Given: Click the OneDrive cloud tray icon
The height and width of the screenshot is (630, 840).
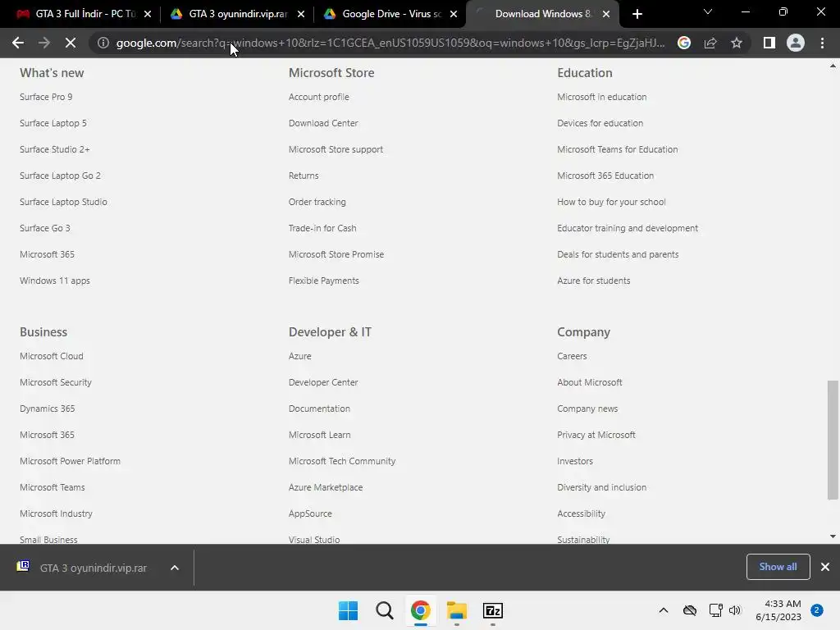Looking at the screenshot, I should (x=690, y=610).
